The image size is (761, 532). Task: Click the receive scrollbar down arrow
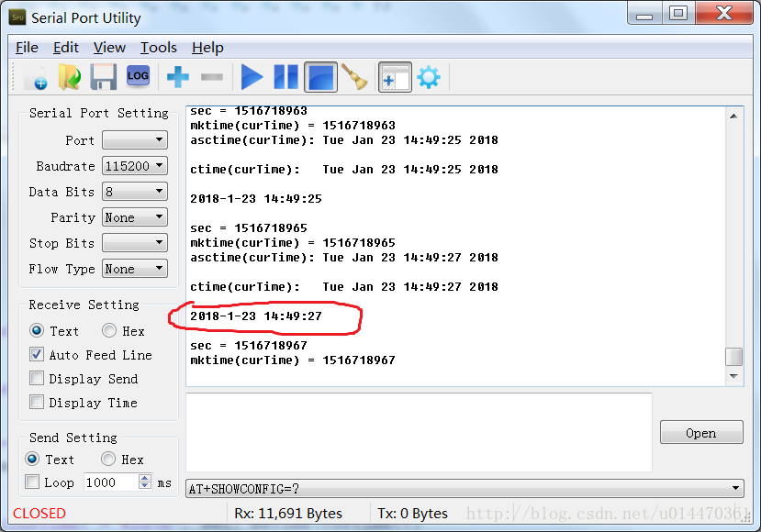pos(733,376)
